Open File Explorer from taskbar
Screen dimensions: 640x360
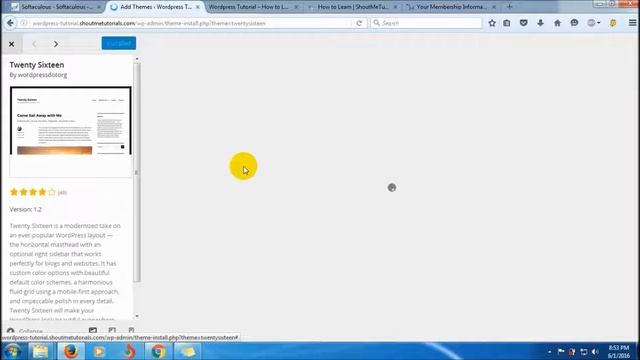click(x=40, y=351)
